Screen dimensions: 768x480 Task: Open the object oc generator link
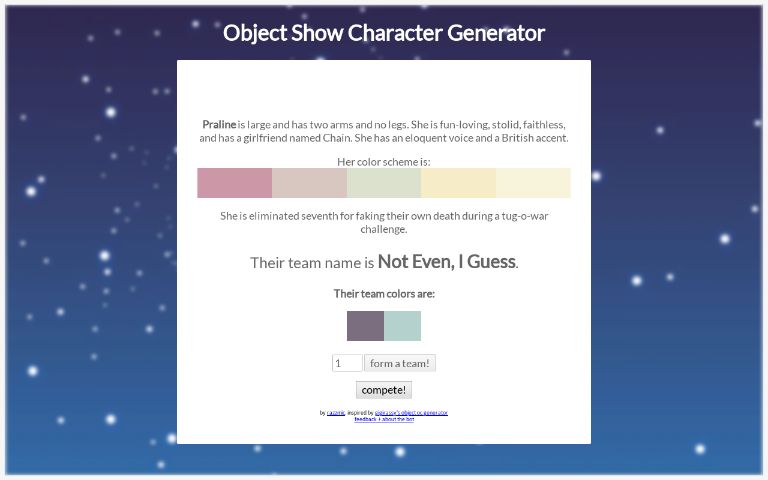pos(411,412)
